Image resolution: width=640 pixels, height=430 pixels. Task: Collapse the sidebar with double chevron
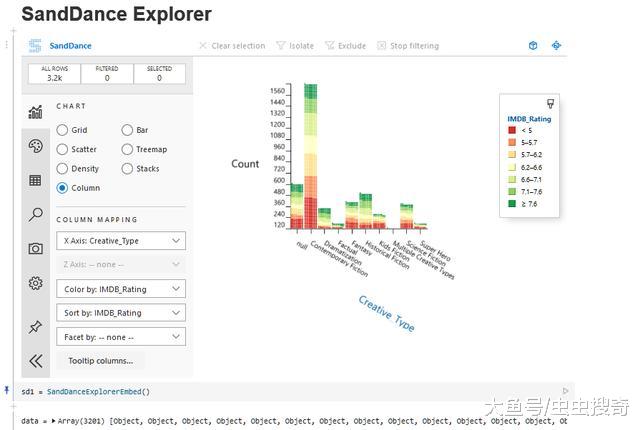[35, 361]
